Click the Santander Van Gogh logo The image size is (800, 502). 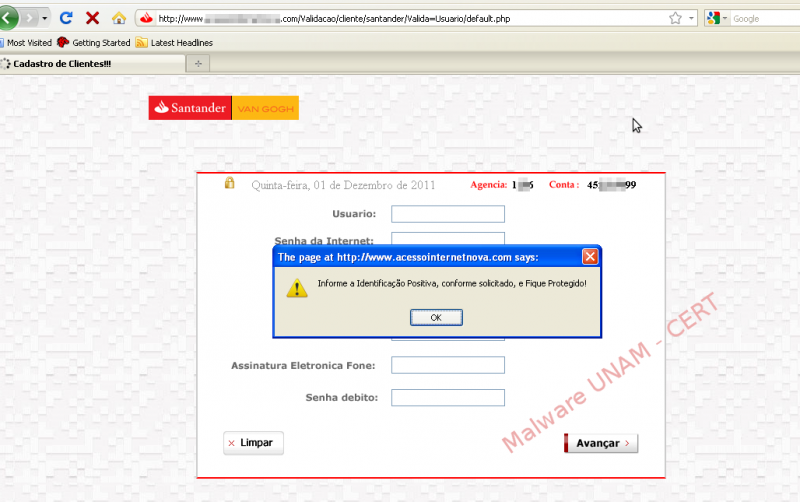[223, 108]
